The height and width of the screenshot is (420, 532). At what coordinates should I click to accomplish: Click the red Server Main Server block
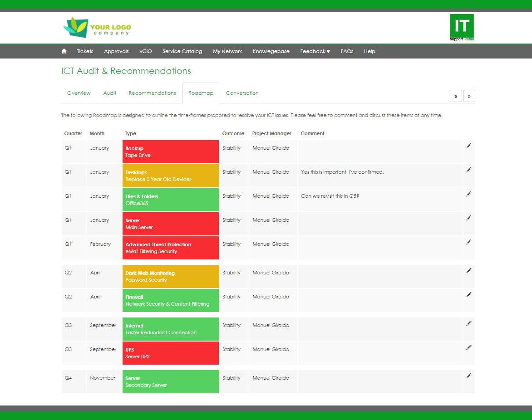(171, 224)
